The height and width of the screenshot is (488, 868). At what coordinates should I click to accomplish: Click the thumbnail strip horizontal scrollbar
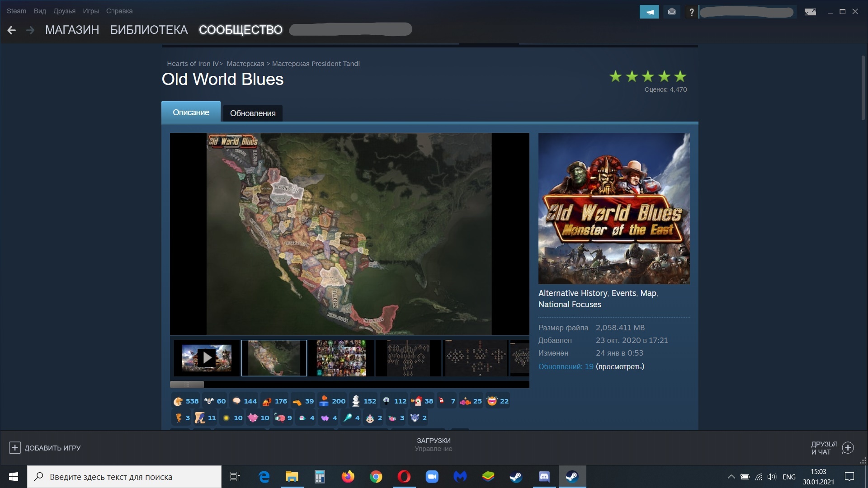pos(187,385)
